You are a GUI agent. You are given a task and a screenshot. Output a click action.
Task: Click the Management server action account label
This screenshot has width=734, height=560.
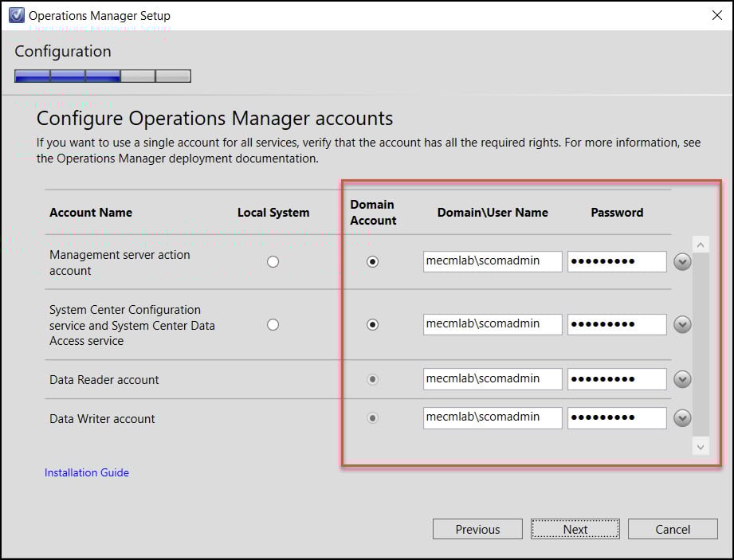click(x=120, y=262)
